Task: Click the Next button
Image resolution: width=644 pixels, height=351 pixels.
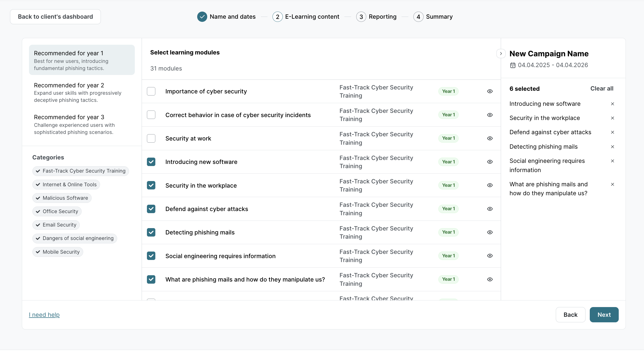Action: pyautogui.click(x=604, y=315)
